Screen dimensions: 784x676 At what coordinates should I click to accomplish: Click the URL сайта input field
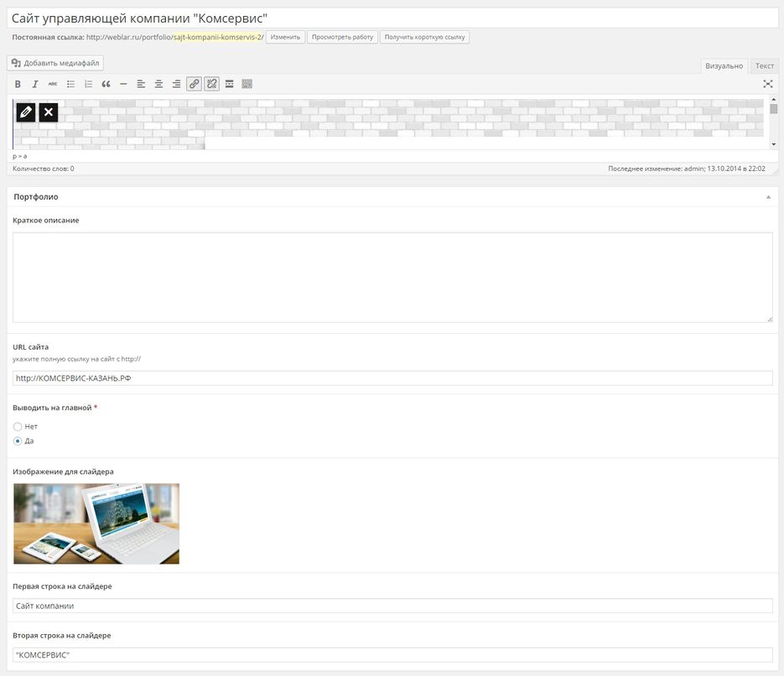[392, 378]
